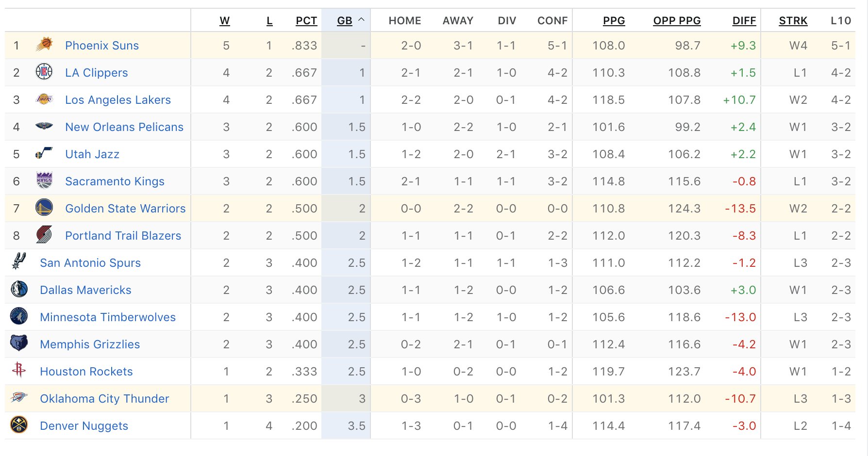Screen dimensions: 868x456
Task: Sort standings by PCT column header
Action: pyautogui.click(x=306, y=21)
